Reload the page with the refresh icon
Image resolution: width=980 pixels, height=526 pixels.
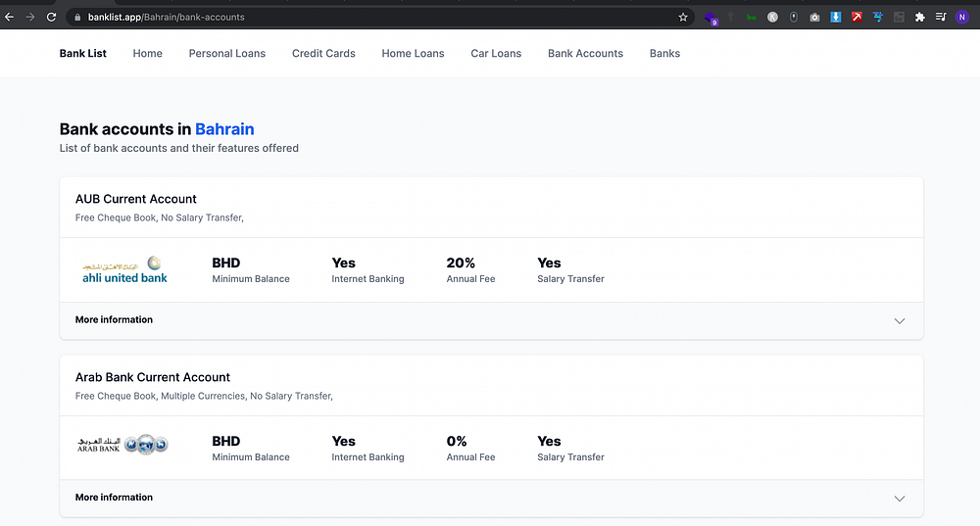pyautogui.click(x=50, y=17)
